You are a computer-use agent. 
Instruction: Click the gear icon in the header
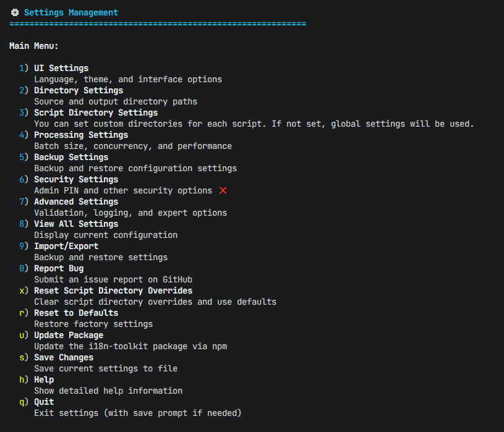pyautogui.click(x=15, y=12)
